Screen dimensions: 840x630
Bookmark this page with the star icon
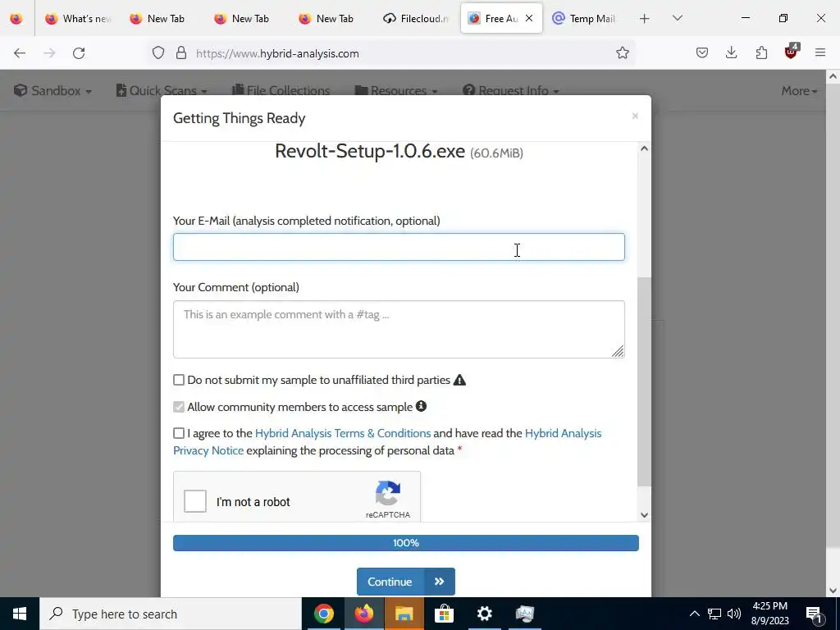[622, 52]
